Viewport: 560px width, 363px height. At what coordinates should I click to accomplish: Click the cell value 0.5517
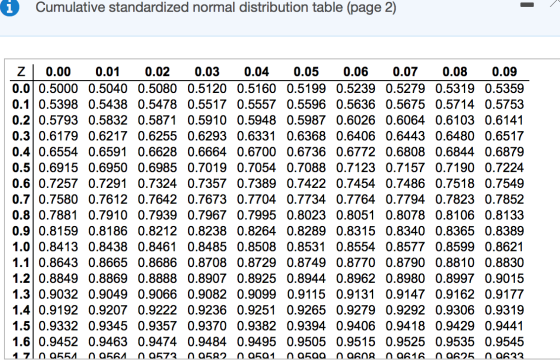tap(207, 104)
